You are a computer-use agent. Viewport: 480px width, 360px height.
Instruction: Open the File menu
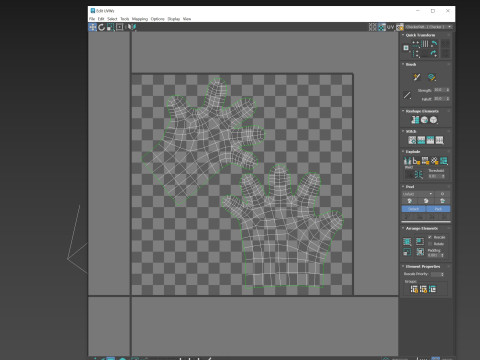coord(92,19)
